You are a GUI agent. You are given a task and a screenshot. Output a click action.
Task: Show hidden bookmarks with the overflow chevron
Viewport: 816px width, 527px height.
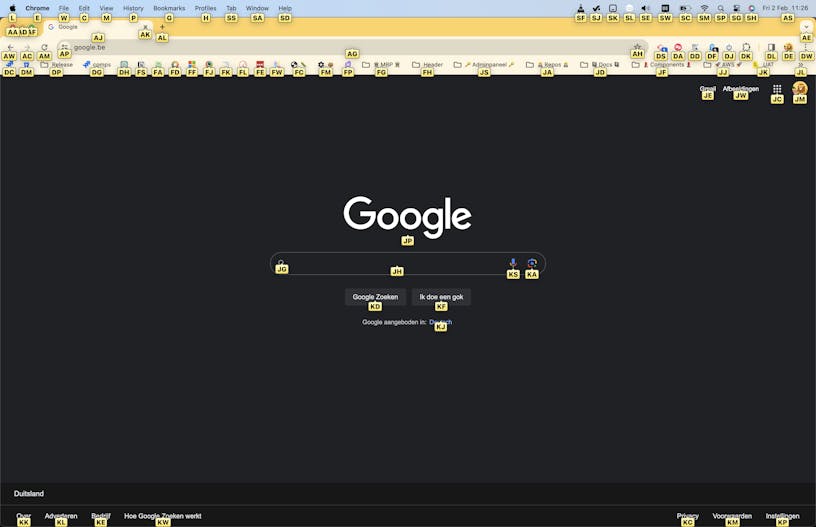pos(801,65)
